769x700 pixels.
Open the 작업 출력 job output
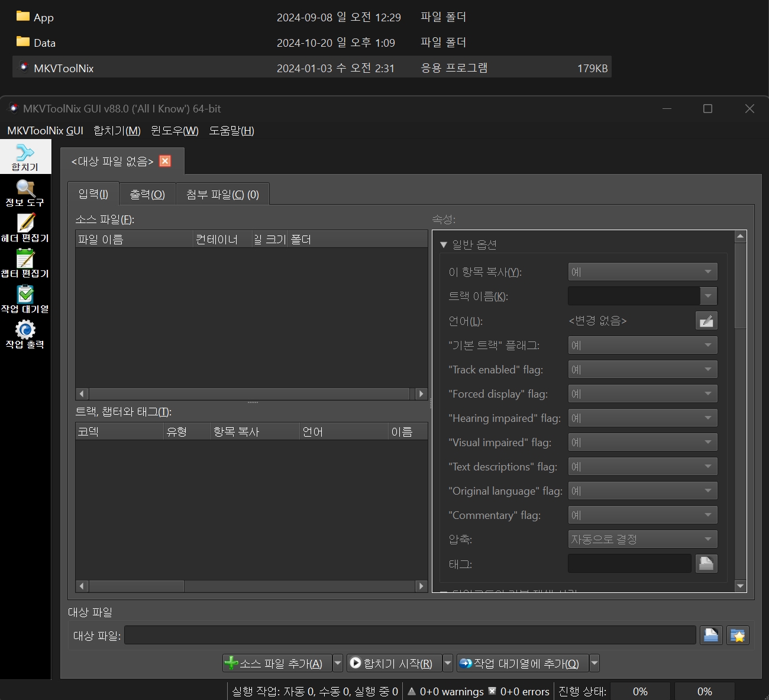tap(25, 335)
